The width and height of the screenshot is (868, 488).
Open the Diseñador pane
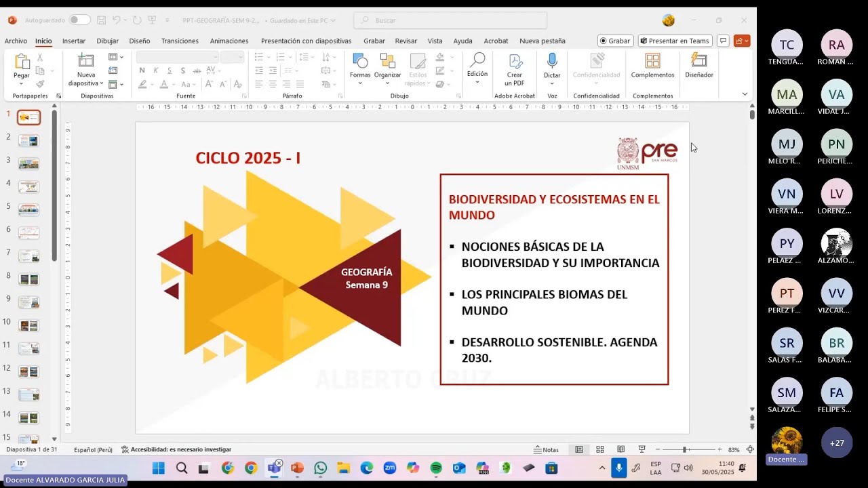pos(699,66)
